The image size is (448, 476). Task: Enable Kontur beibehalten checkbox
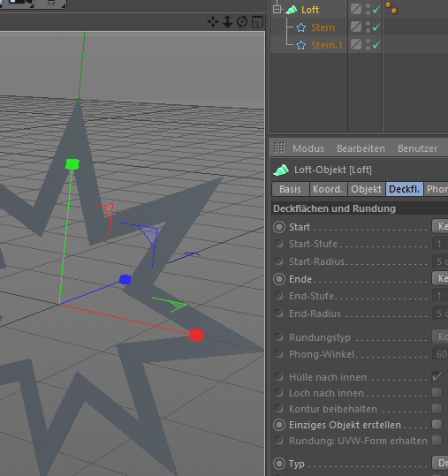click(x=437, y=408)
